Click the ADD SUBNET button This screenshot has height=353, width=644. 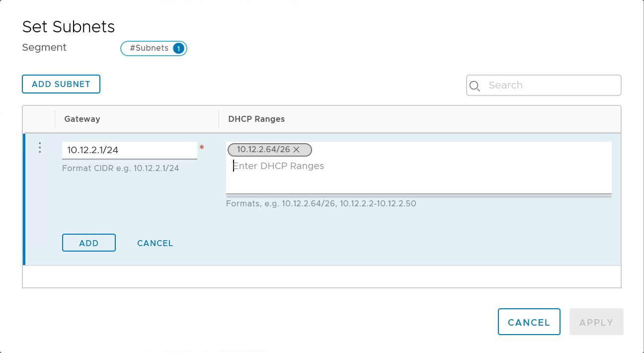click(x=61, y=84)
